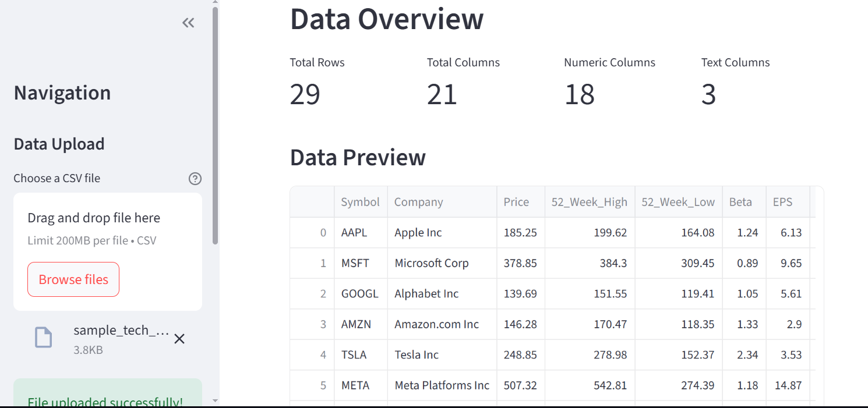
Task: Click the EPS column header
Action: 782,202
